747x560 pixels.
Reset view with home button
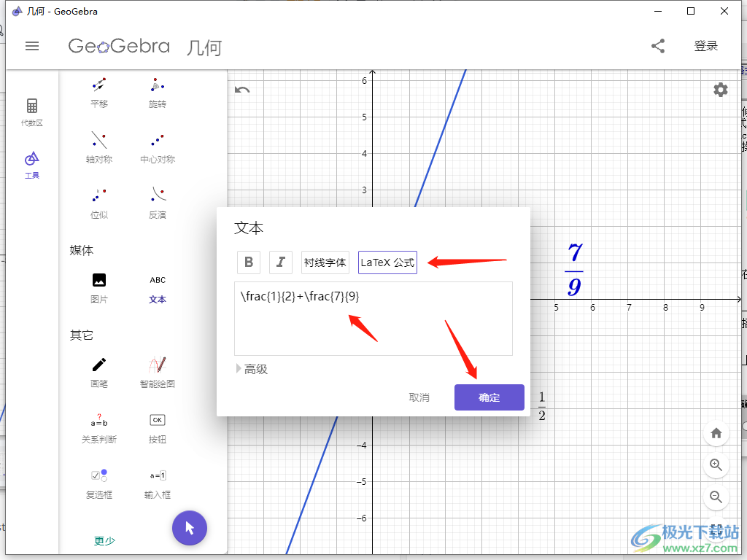[716, 433]
